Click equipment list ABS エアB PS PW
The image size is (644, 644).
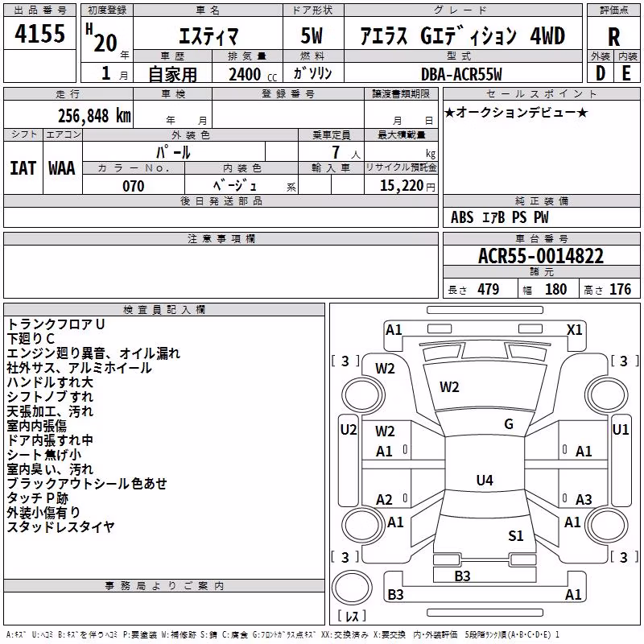(499, 217)
